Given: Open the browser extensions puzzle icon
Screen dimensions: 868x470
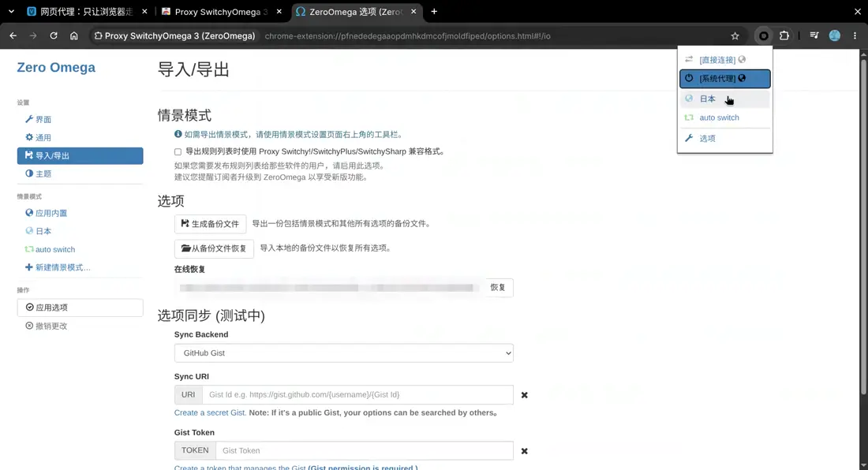Looking at the screenshot, I should (x=784, y=36).
